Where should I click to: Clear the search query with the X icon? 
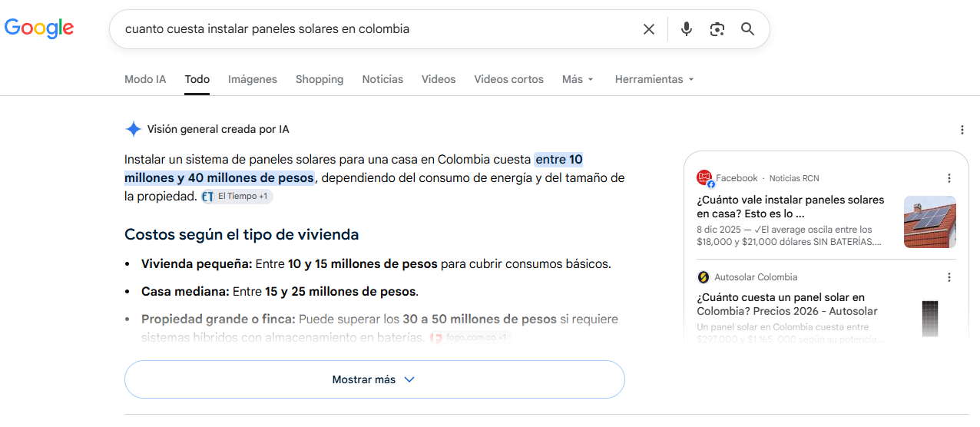pos(649,29)
